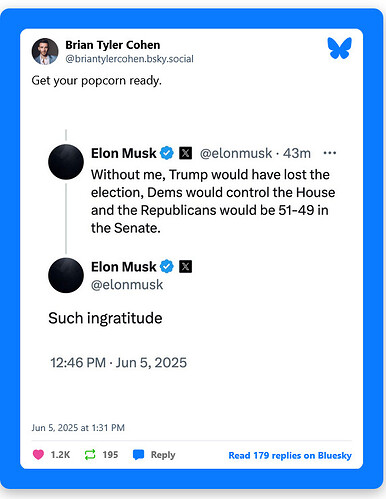Screen dimensions: 386x499
Task: Click the verified badge on lower Elon Musk tweet
Action: pyautogui.click(x=167, y=266)
